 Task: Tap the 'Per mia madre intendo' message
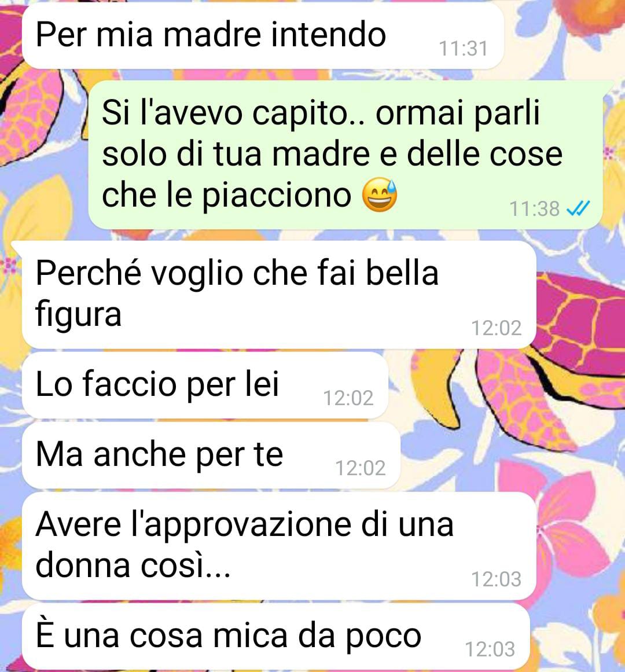(x=262, y=36)
